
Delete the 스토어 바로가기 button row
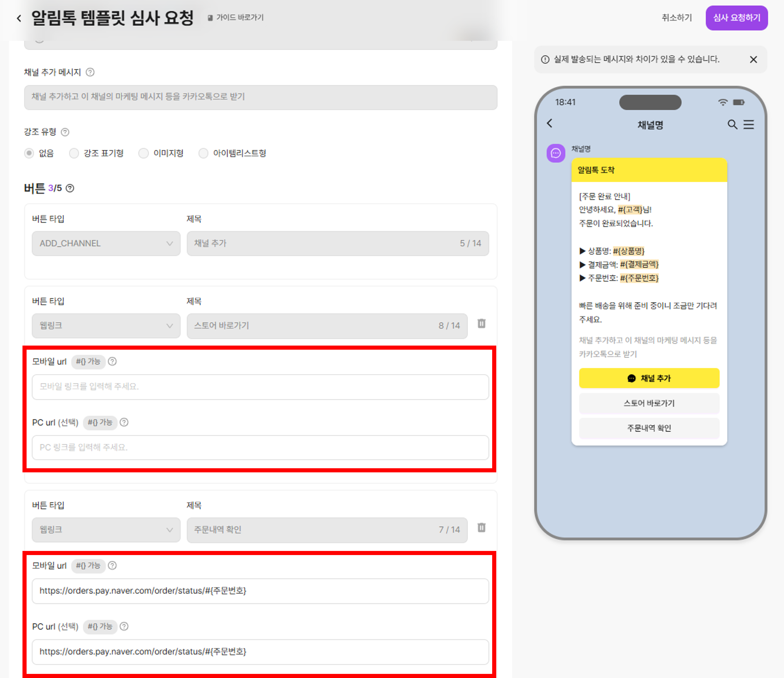481,323
